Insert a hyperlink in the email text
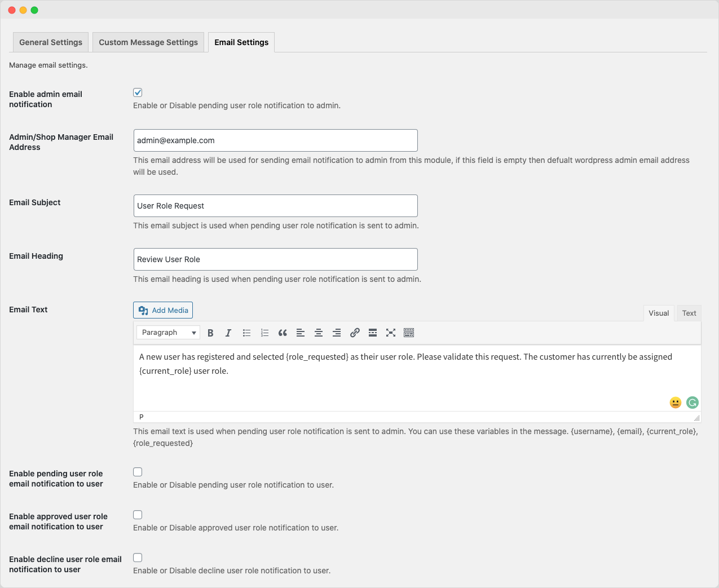 pyautogui.click(x=355, y=333)
